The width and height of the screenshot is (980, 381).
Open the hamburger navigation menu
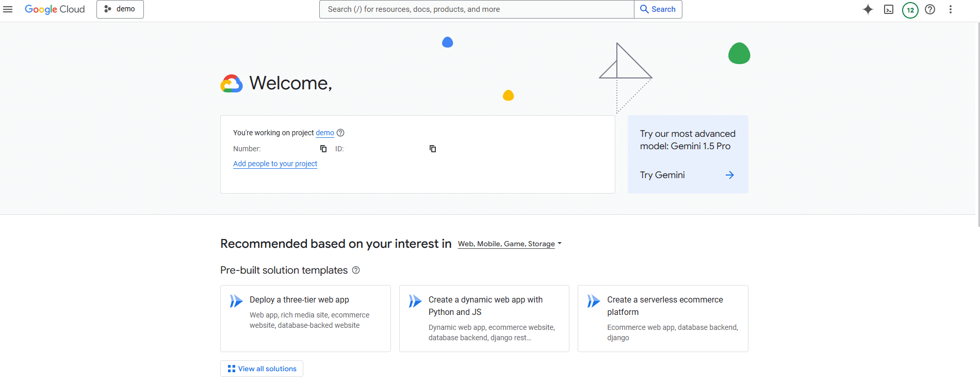(8, 9)
